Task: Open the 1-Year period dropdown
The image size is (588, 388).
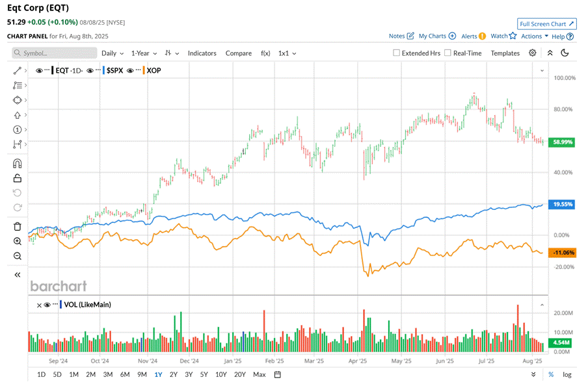Action: [x=144, y=53]
